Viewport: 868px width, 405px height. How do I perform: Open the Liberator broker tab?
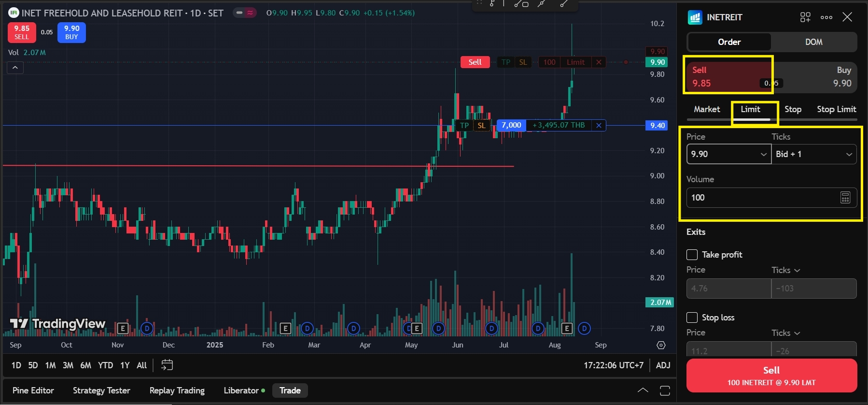tap(244, 391)
